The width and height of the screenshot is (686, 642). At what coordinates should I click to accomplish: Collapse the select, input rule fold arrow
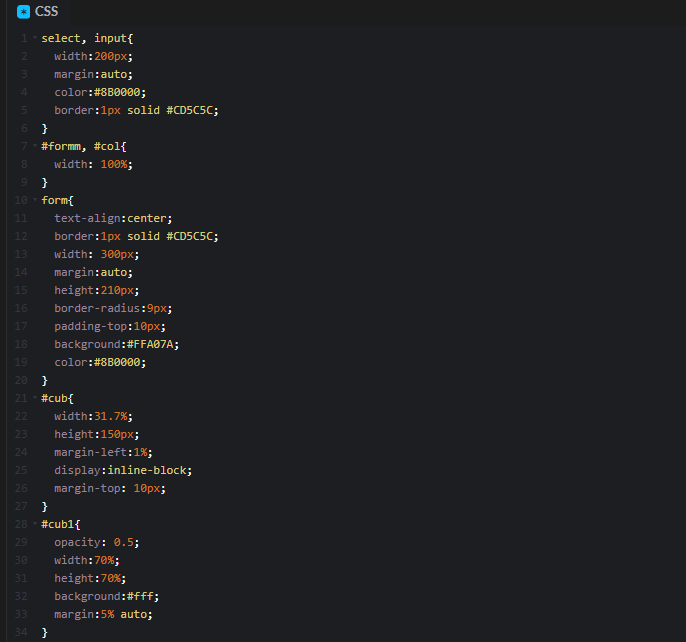(35, 38)
